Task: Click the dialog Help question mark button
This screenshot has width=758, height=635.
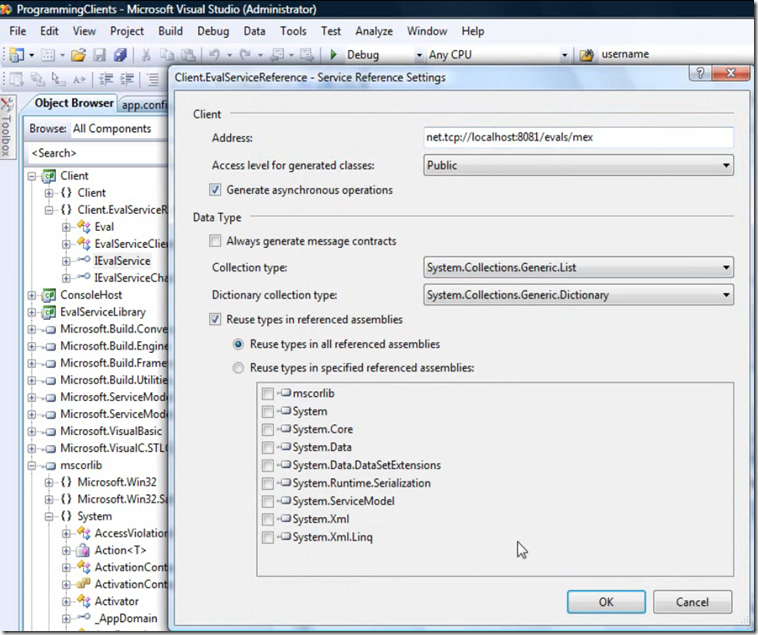Action: tap(700, 73)
